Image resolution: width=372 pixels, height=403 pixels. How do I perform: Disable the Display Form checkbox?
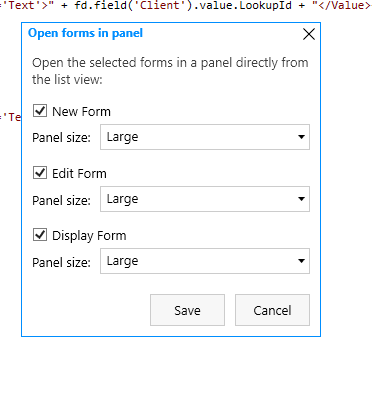(x=40, y=234)
